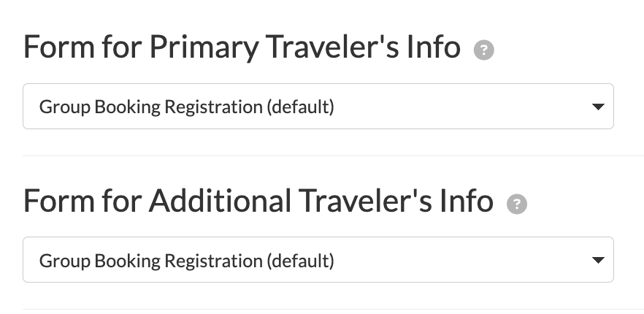Click help icon beside Additional Traveler's Info
The image size is (644, 314).
[517, 204]
